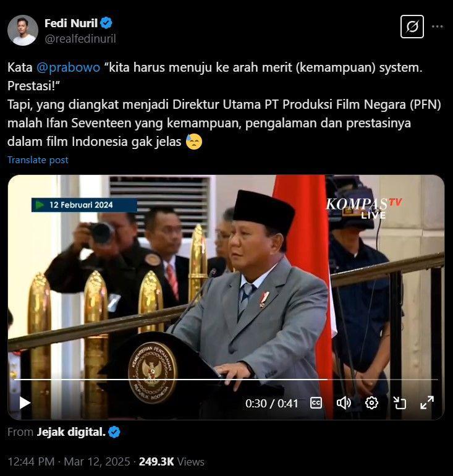Click the @realfedinuril handle

pyautogui.click(x=80, y=39)
